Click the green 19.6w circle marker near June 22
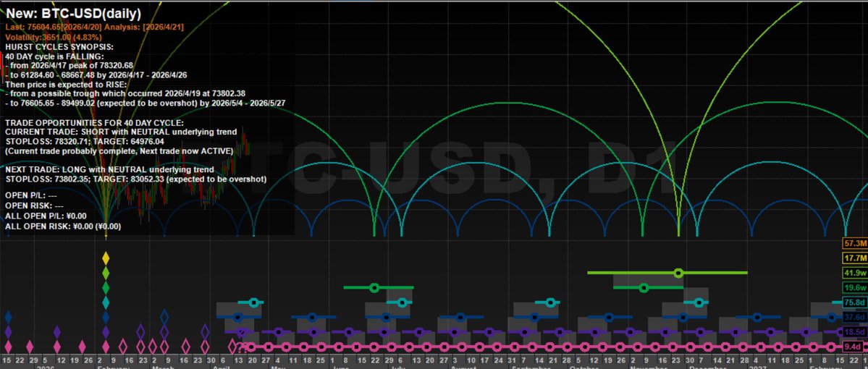This screenshot has width=868, height=369. coord(374,288)
